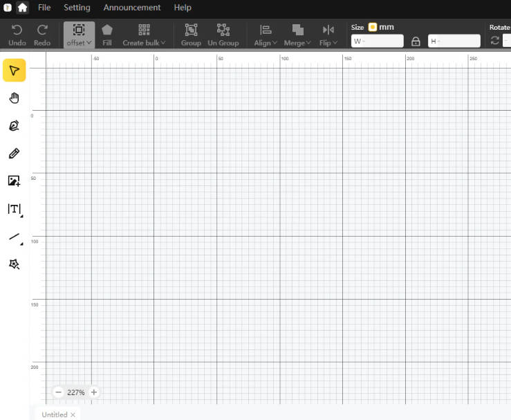This screenshot has height=420, width=511.
Task: Click the Home icon
Action: (23, 8)
